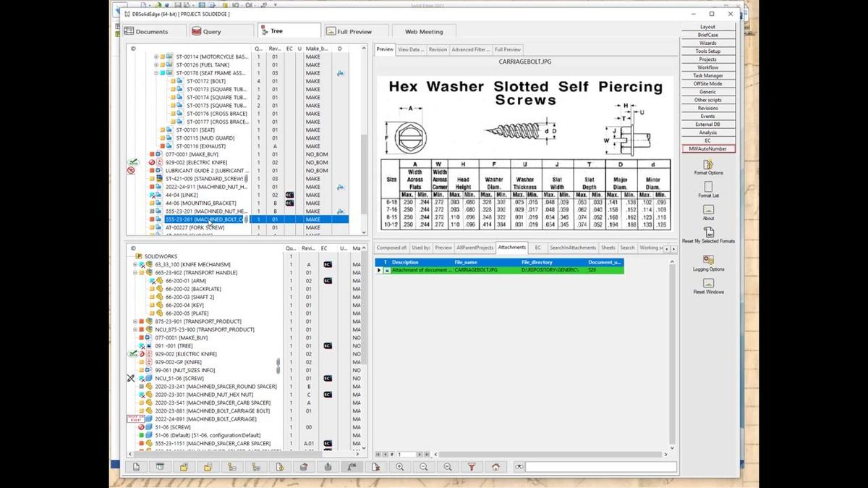Click the pencil-crossed icon beside NCU_51-06
The height and width of the screenshot is (488, 868).
[x=131, y=378]
